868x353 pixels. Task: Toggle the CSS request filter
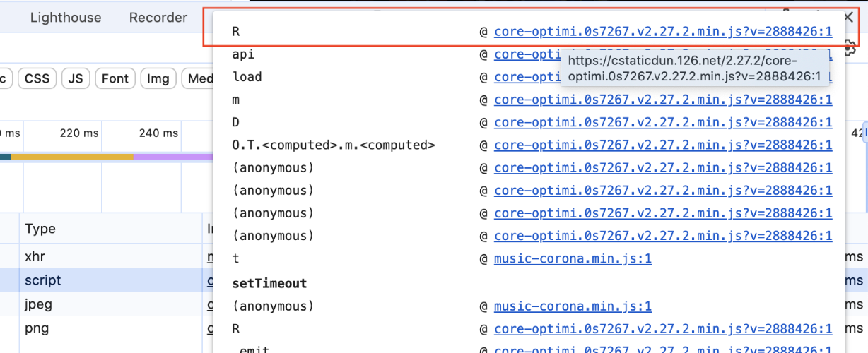(37, 78)
